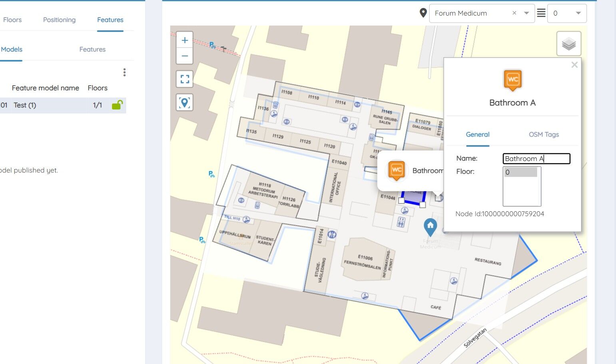
Task: Click the Bathroom A popup title
Action: [512, 103]
